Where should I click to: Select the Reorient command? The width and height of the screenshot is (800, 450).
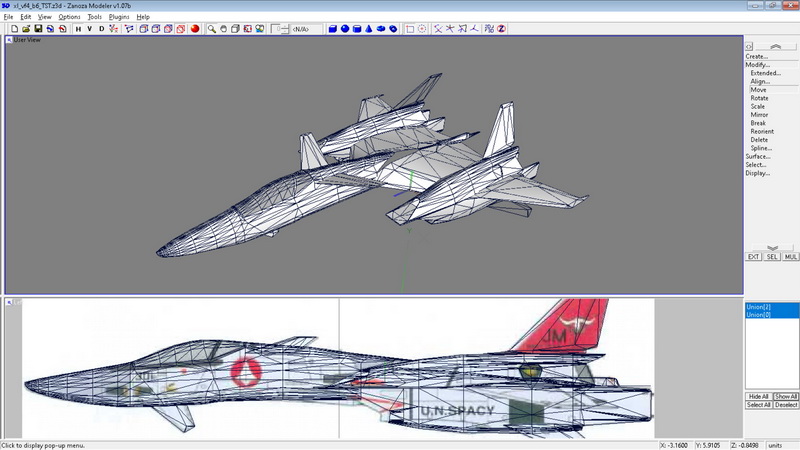[762, 132]
